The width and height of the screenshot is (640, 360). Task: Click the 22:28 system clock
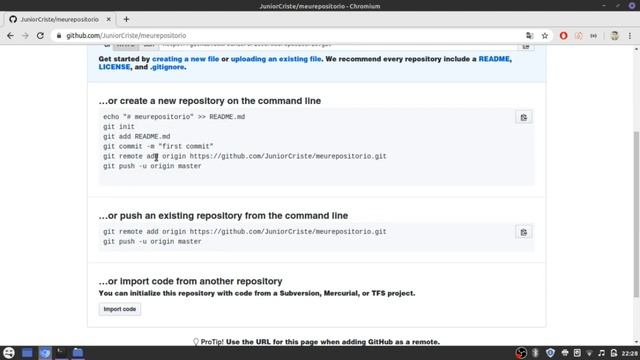630,353
